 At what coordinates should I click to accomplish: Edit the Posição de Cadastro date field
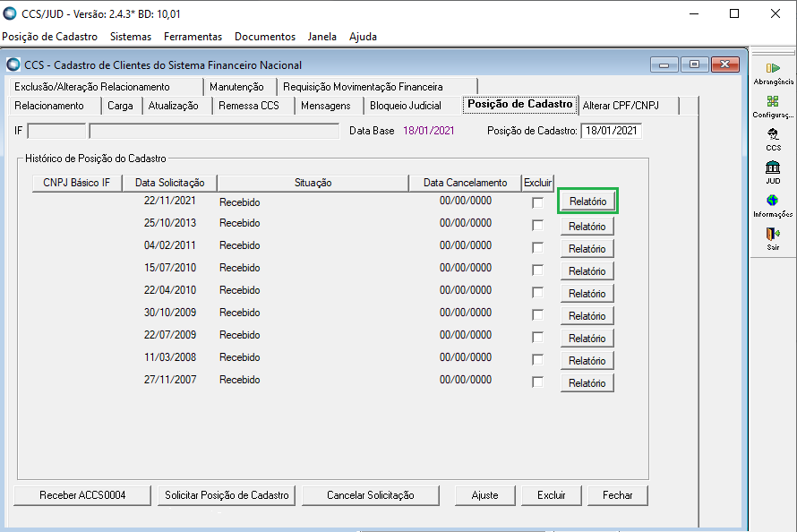611,131
